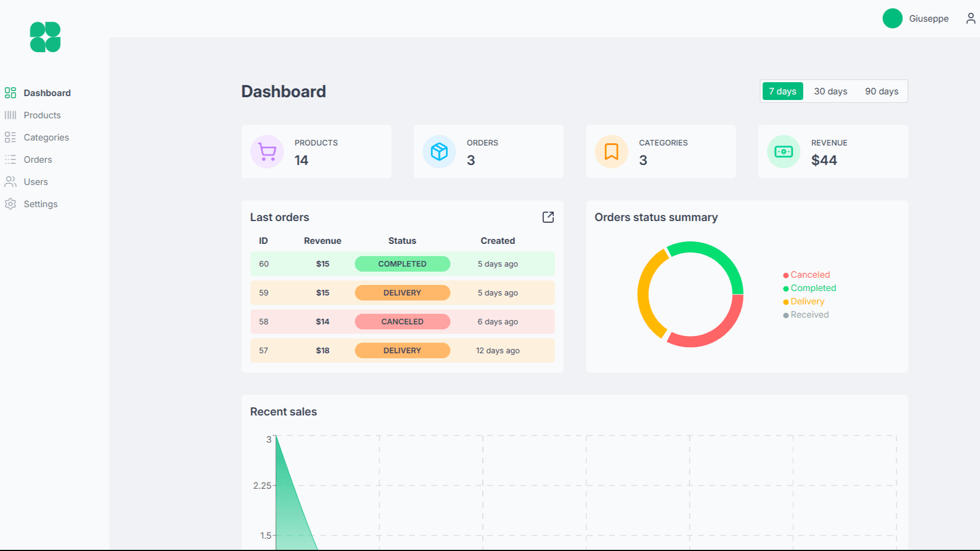Select the Users people icon
The image size is (980, 551).
[x=10, y=182]
